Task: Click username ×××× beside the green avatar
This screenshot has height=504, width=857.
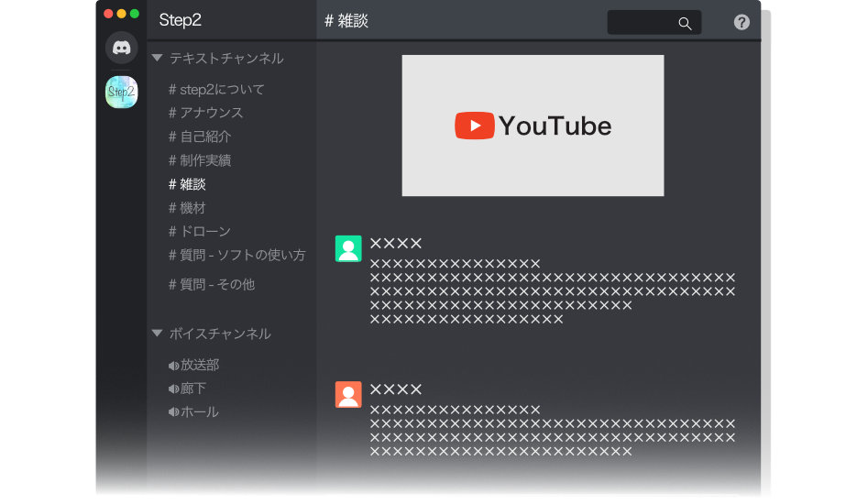Action: pyautogui.click(x=396, y=244)
